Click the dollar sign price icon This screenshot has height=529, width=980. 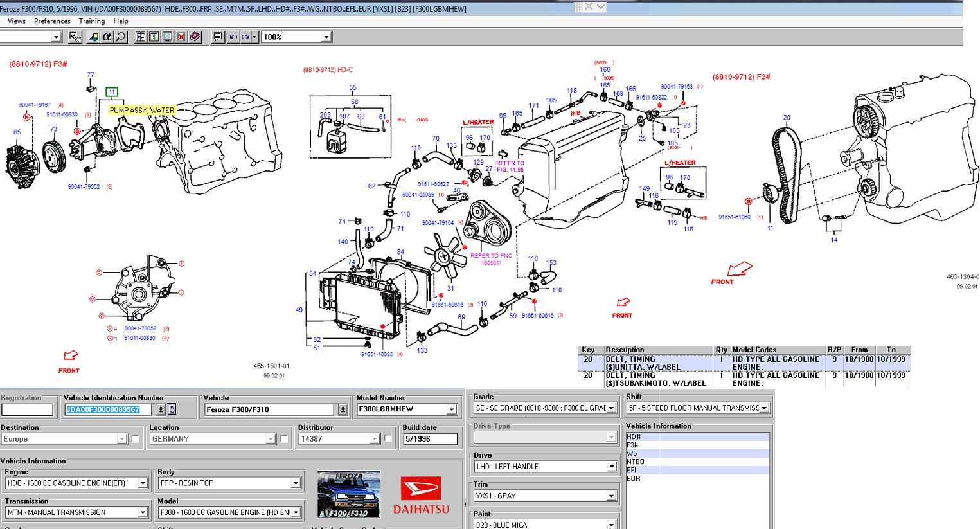pos(154,37)
